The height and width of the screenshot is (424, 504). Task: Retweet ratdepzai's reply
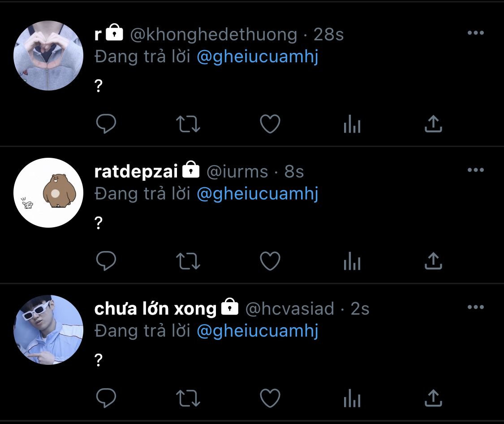[x=188, y=261]
